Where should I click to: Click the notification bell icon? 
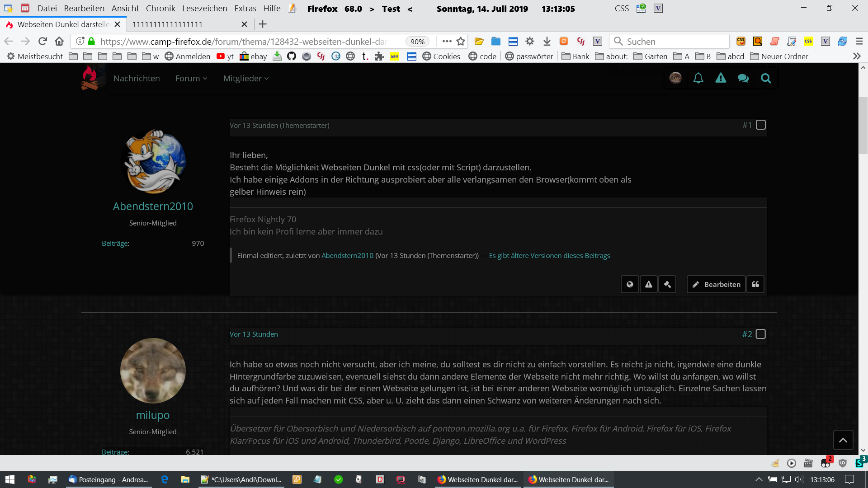pos(698,78)
